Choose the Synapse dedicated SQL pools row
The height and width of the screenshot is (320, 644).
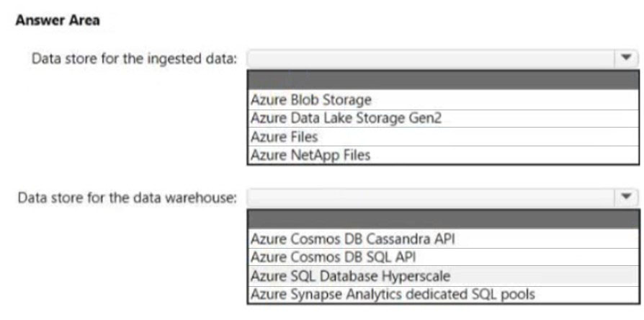tap(443, 294)
